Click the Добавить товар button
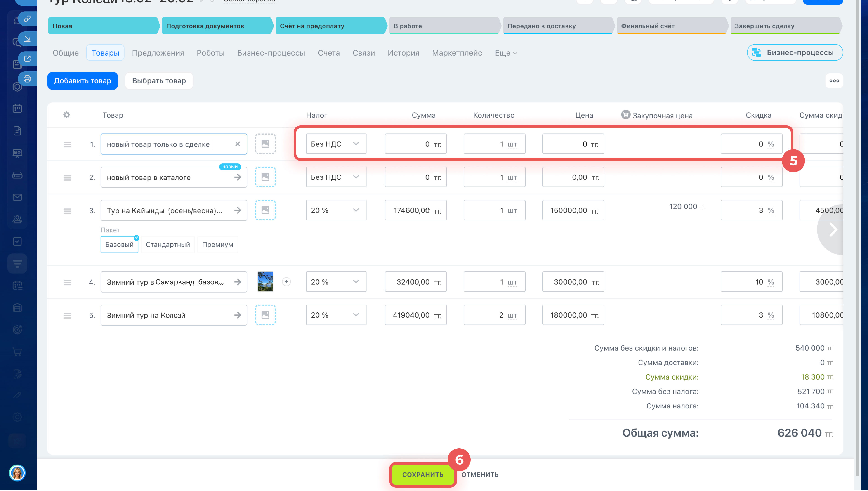 [x=82, y=81]
